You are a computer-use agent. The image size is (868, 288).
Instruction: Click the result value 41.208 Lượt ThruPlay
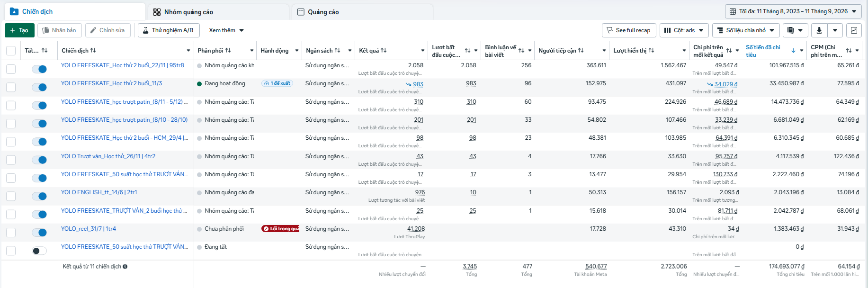(416, 229)
